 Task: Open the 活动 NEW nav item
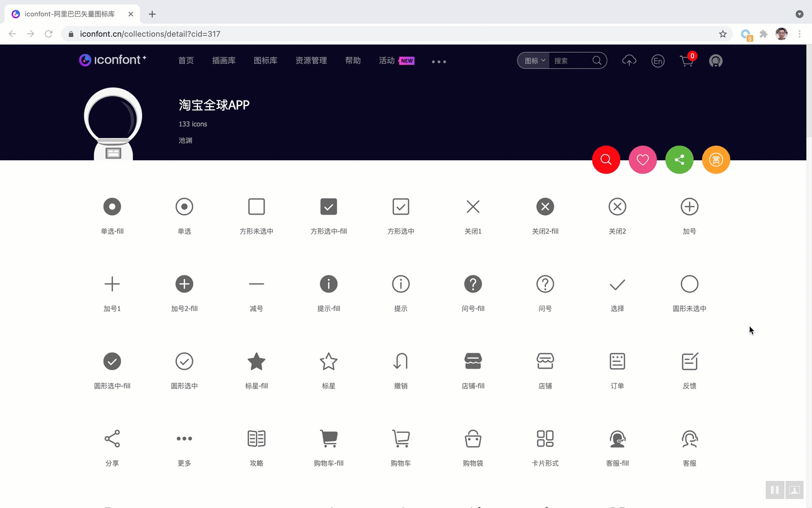(x=396, y=60)
